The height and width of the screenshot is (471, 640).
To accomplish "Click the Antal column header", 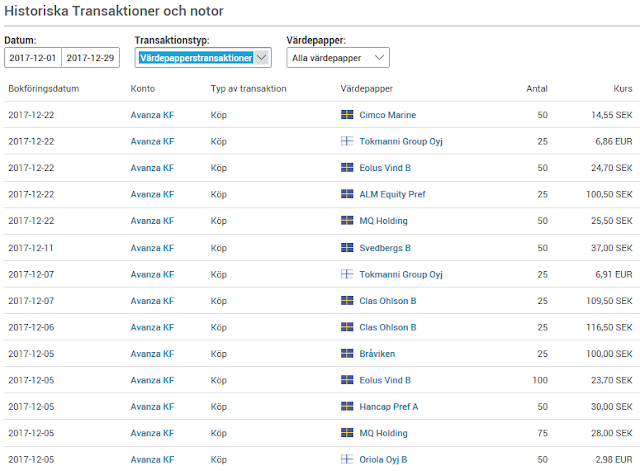I will [x=537, y=89].
